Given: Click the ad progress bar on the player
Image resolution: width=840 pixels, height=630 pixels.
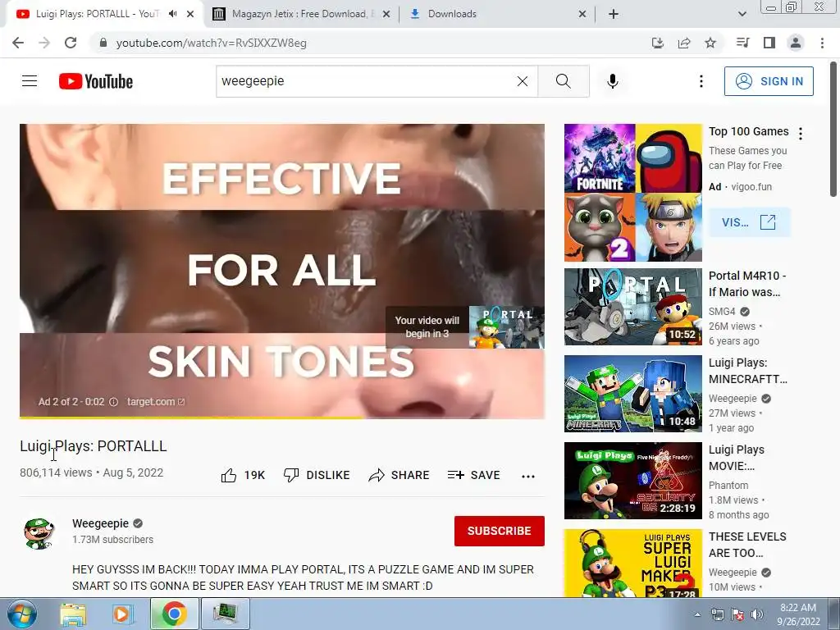Looking at the screenshot, I should click(282, 418).
